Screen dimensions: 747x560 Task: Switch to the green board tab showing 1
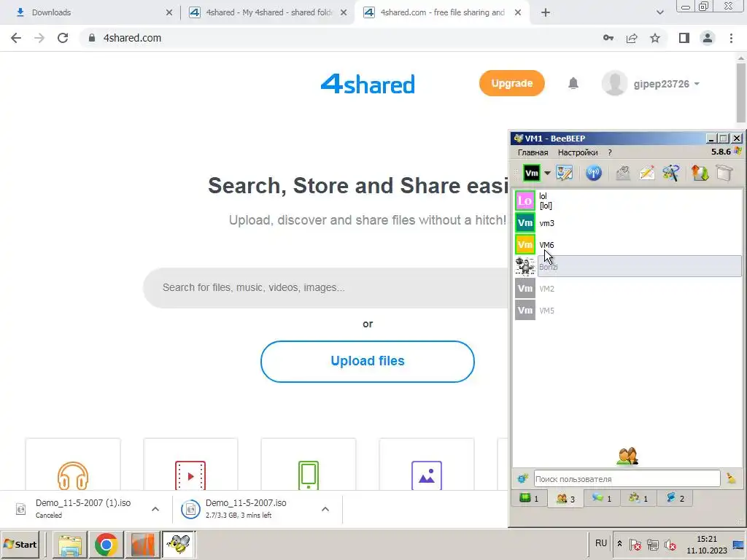coord(530,498)
